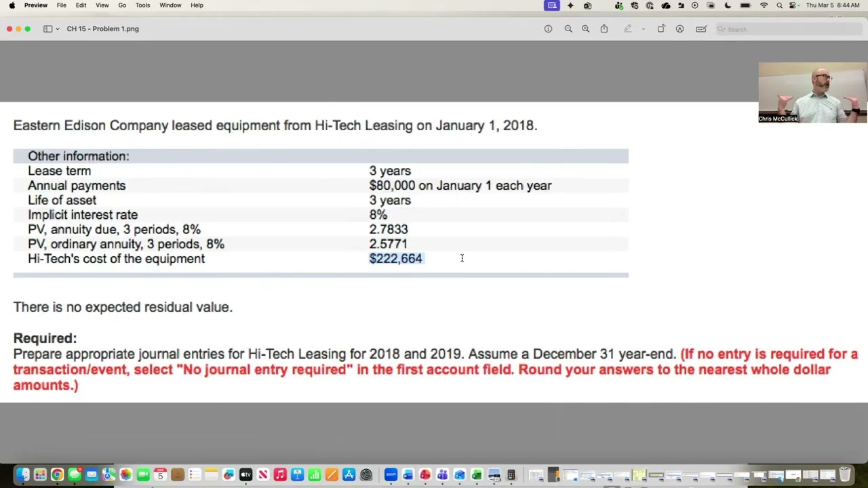Open Photos from the Dock
Image resolution: width=868 pixels, height=488 pixels.
[126, 474]
